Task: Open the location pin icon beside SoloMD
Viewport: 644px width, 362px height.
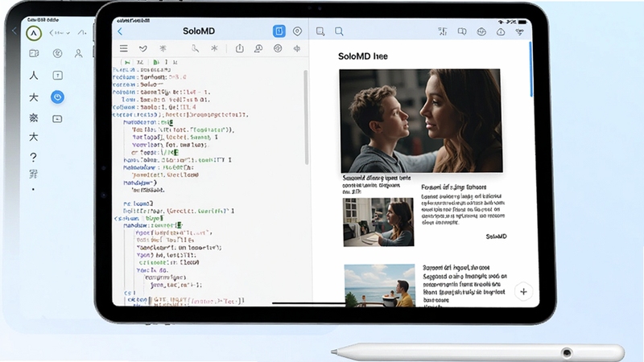Action: click(297, 31)
